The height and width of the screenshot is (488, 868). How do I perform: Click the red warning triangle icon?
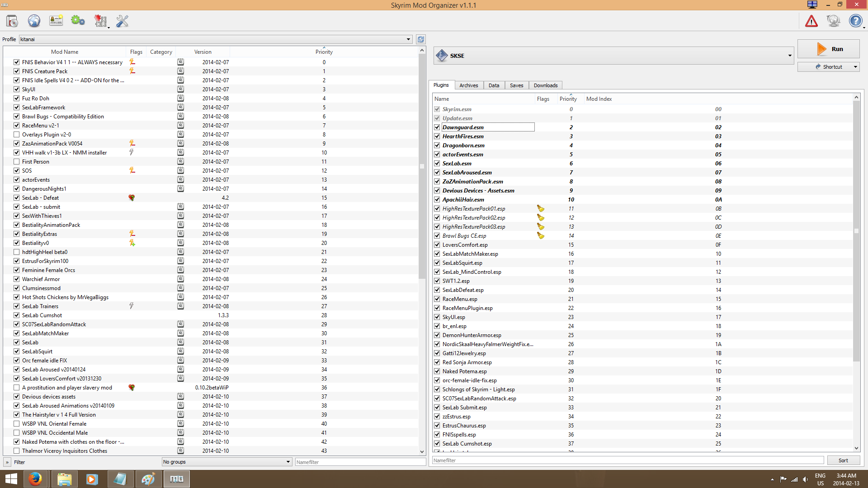[x=811, y=21]
